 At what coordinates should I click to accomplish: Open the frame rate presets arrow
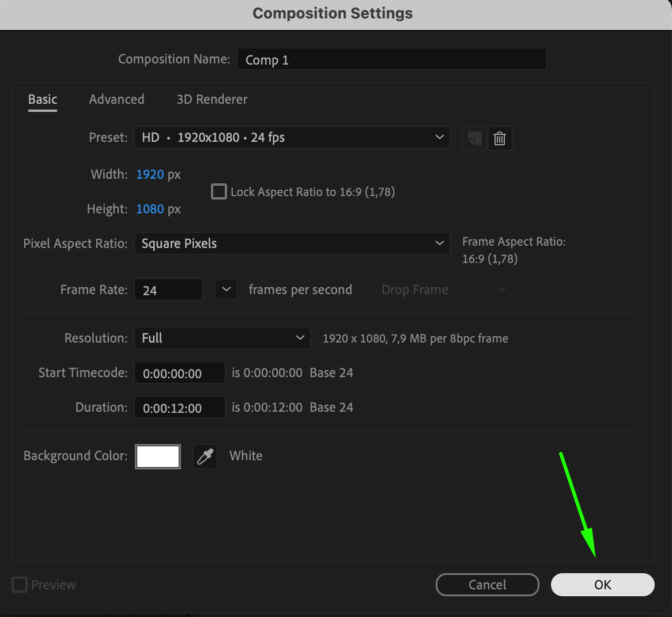coord(226,289)
